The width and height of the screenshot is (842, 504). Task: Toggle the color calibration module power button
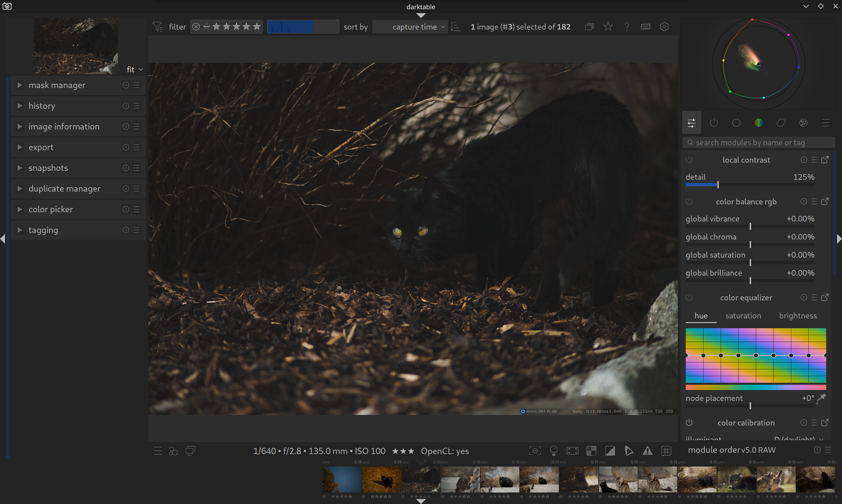(689, 423)
